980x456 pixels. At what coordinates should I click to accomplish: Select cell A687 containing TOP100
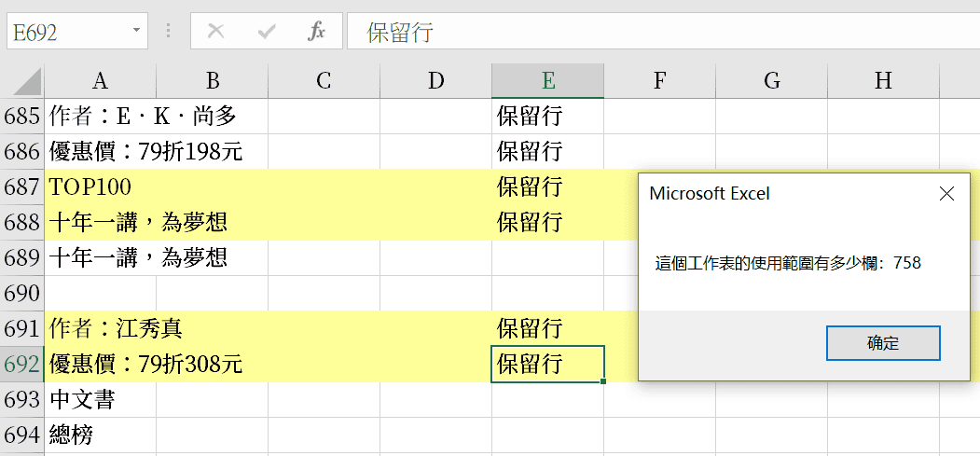[100, 187]
